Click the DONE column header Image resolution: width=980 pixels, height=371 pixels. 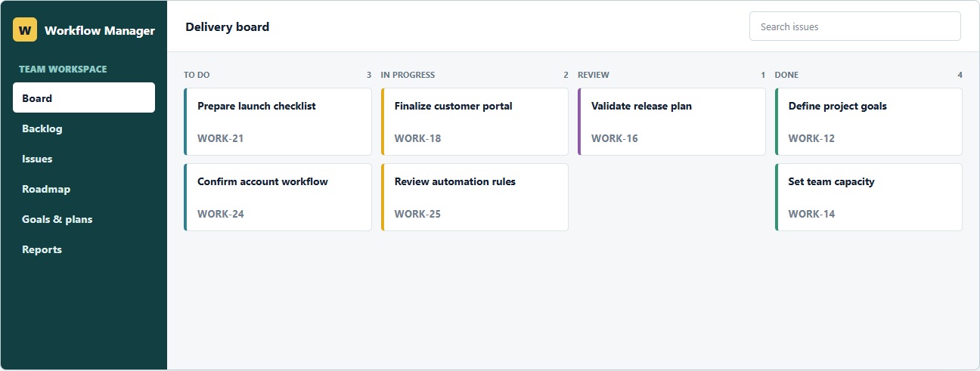tap(786, 75)
